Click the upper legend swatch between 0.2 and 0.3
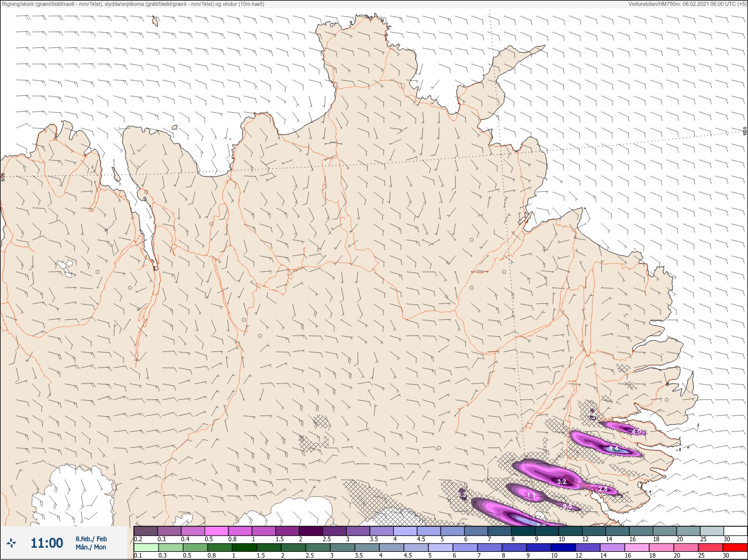This screenshot has width=748, height=560. coord(146,531)
